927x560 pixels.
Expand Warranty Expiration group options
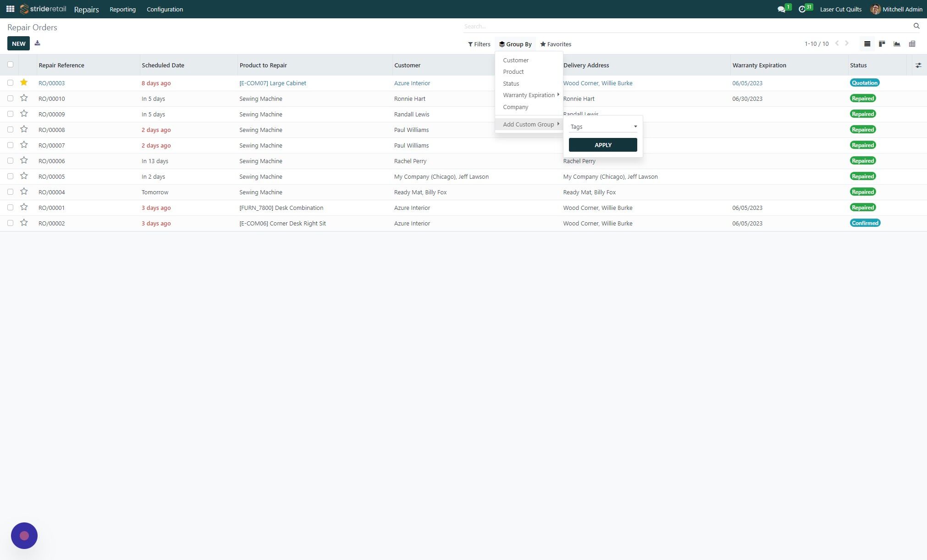click(529, 95)
